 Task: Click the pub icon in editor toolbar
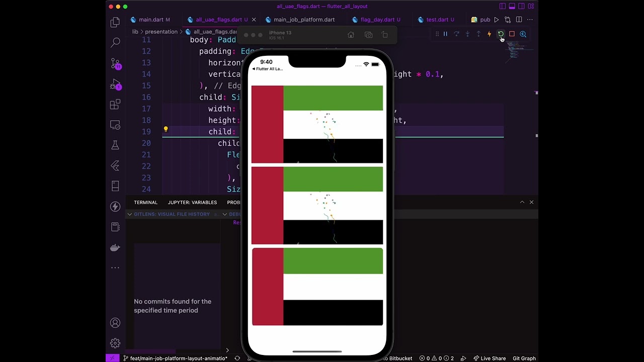(480, 20)
